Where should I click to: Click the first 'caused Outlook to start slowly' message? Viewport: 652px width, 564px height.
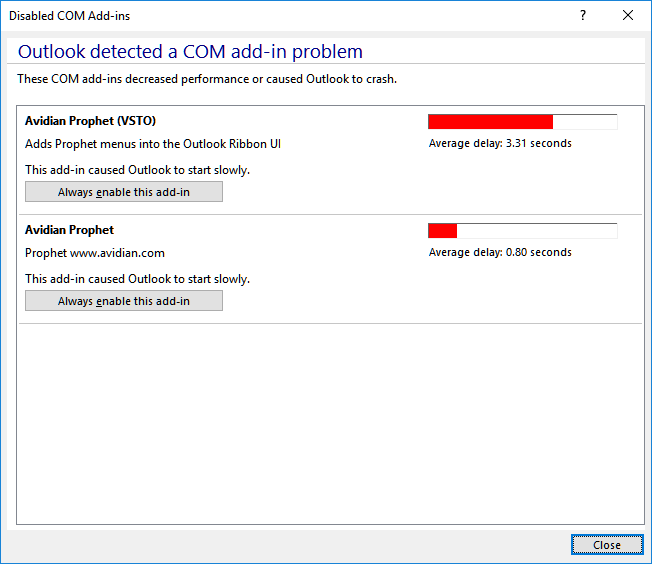point(137,170)
